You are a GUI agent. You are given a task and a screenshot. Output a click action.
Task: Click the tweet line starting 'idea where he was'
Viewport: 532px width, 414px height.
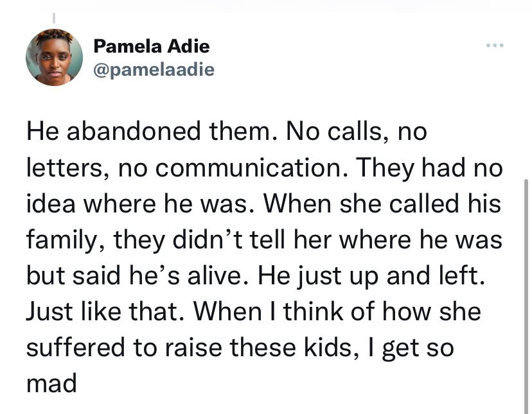(263, 204)
